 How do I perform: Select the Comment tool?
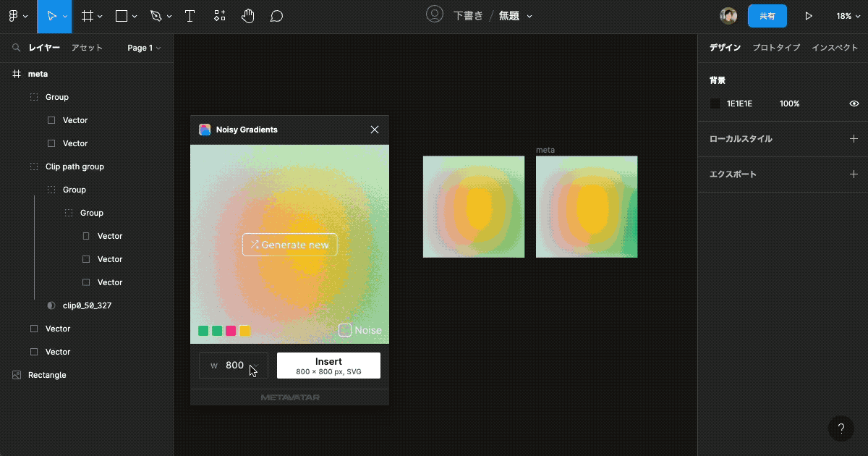point(276,15)
